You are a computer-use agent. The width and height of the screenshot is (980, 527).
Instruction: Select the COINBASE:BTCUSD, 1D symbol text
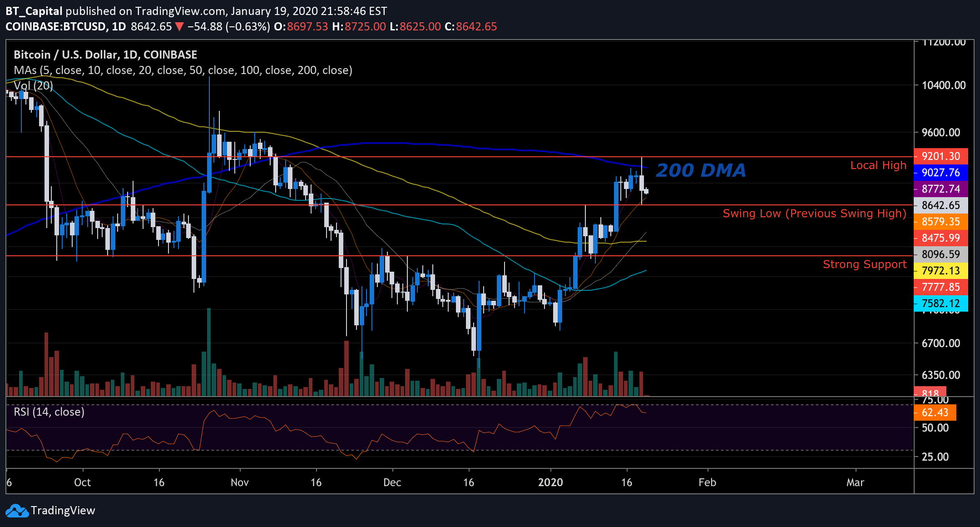(66, 26)
